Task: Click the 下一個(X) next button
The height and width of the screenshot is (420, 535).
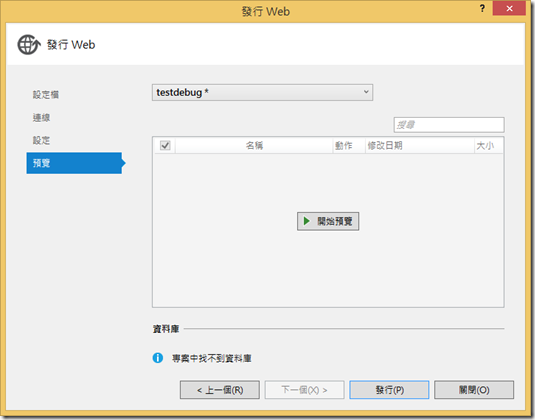Action: [304, 390]
